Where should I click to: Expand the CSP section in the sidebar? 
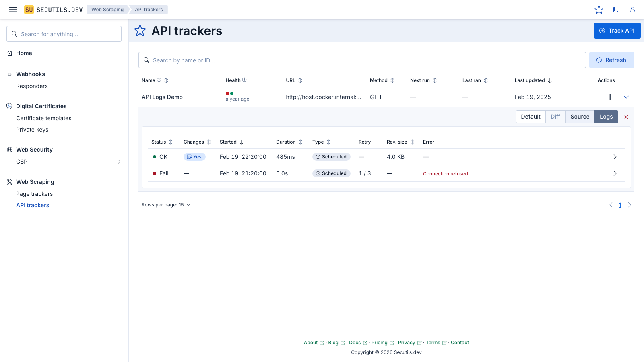coord(119,162)
